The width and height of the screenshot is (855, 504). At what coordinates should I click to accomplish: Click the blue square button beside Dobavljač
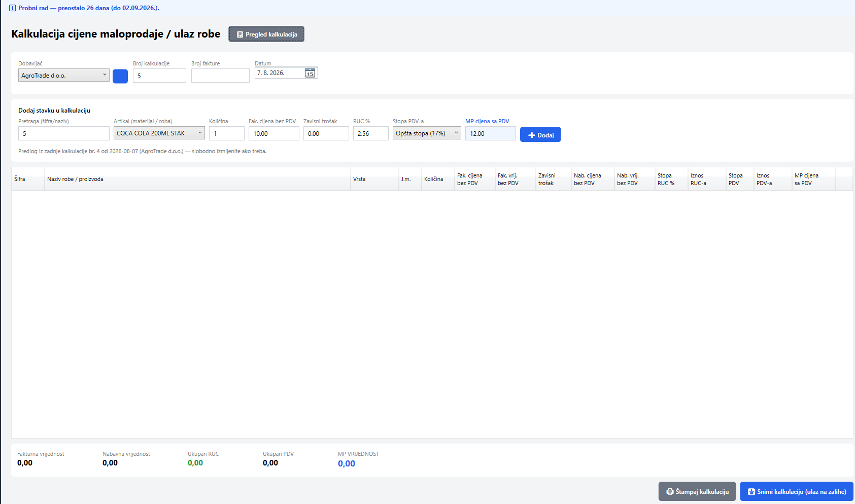point(120,76)
